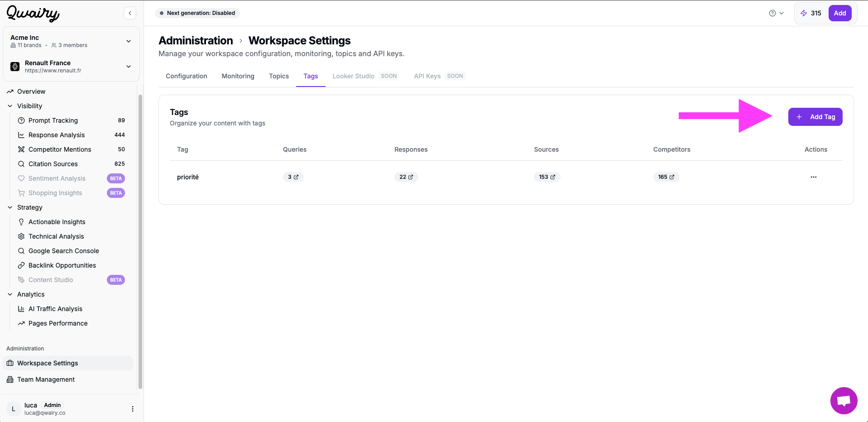Select Workspace Settings in the sidebar
This screenshot has height=422, width=868.
coord(68,363)
